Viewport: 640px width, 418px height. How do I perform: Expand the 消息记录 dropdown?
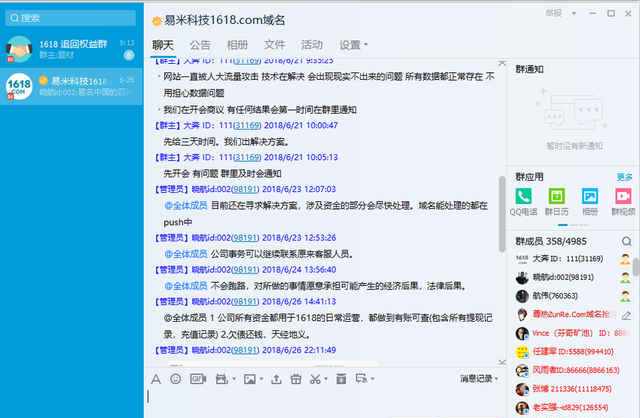478,379
